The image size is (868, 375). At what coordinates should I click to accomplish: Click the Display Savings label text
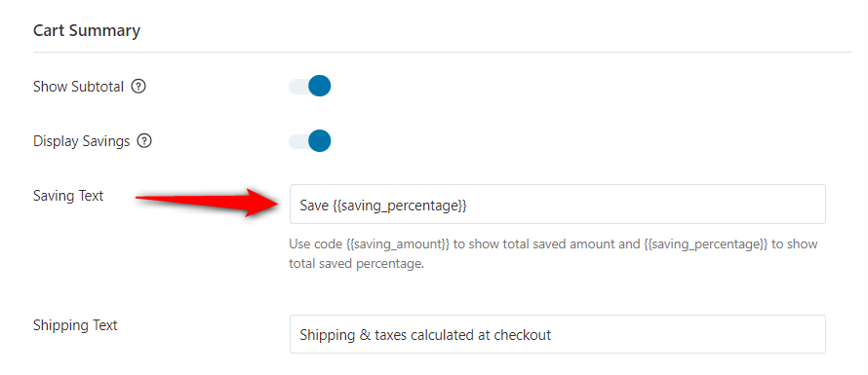tap(81, 141)
